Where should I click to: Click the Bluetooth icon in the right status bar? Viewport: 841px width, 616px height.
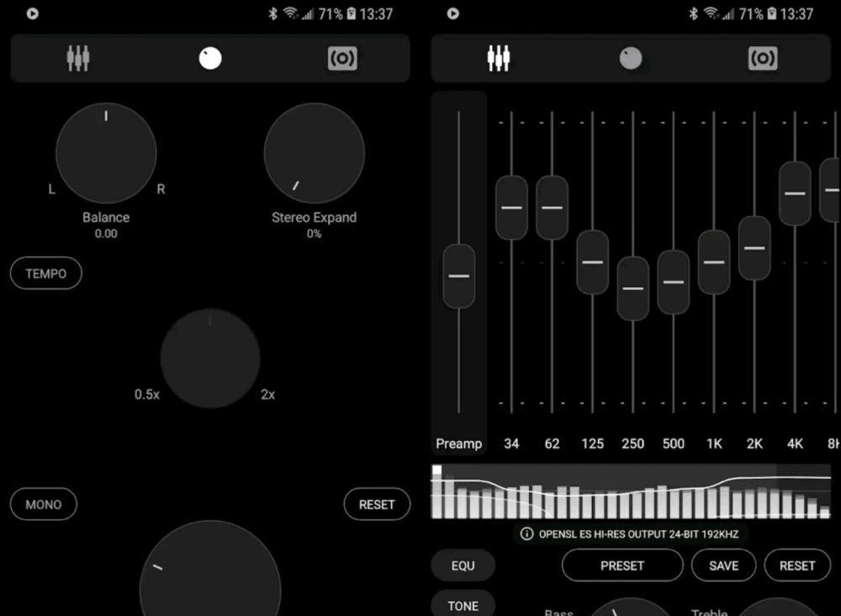[x=694, y=13]
